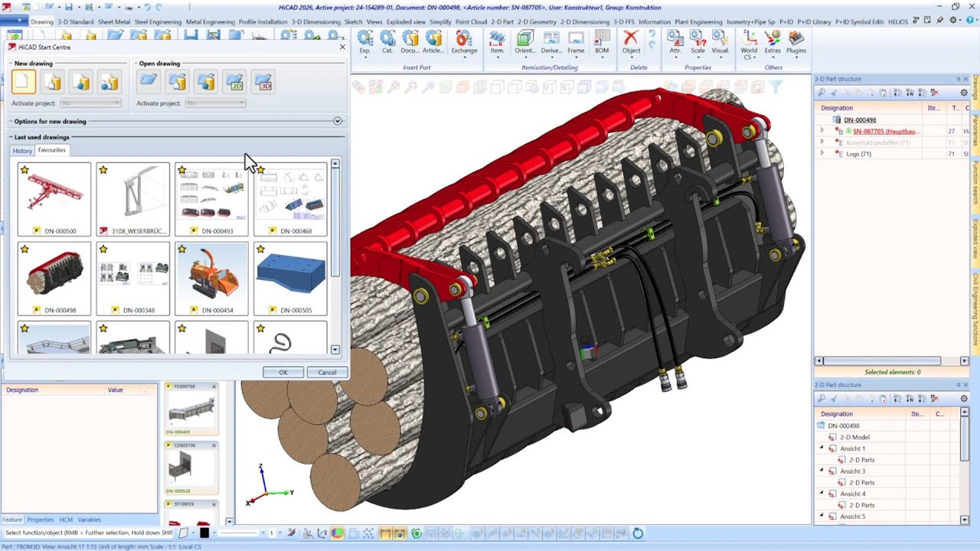Click search icon in 3-D Part structure
980x551 pixels.
click(822, 93)
